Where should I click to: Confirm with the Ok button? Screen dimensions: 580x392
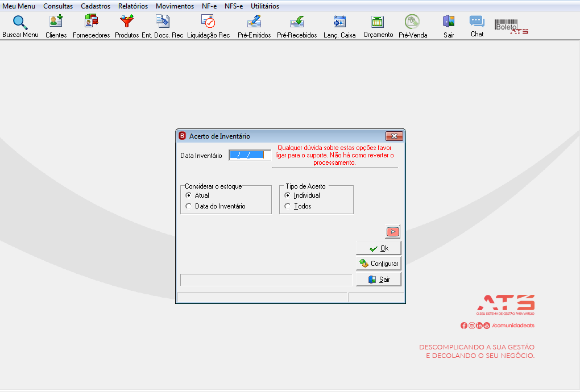pos(378,248)
